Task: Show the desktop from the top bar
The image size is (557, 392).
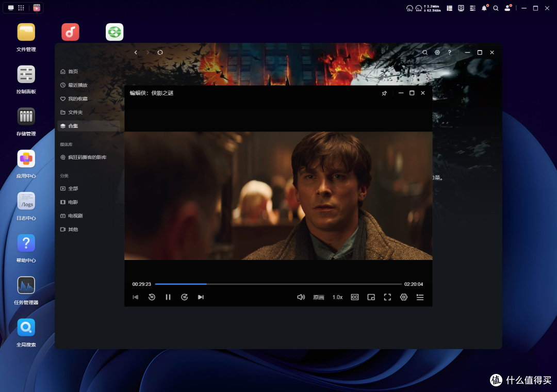Action: pos(11,8)
